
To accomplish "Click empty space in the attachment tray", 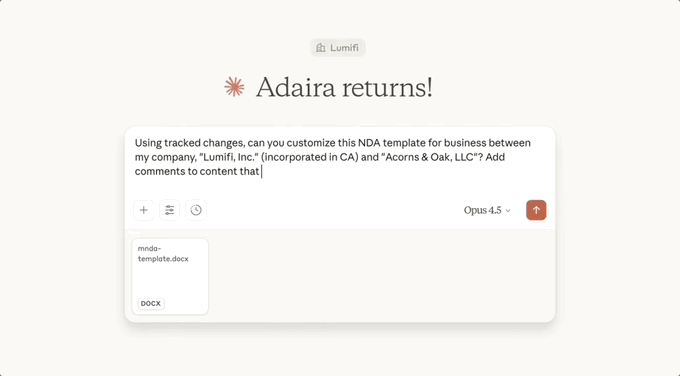I will 382,276.
